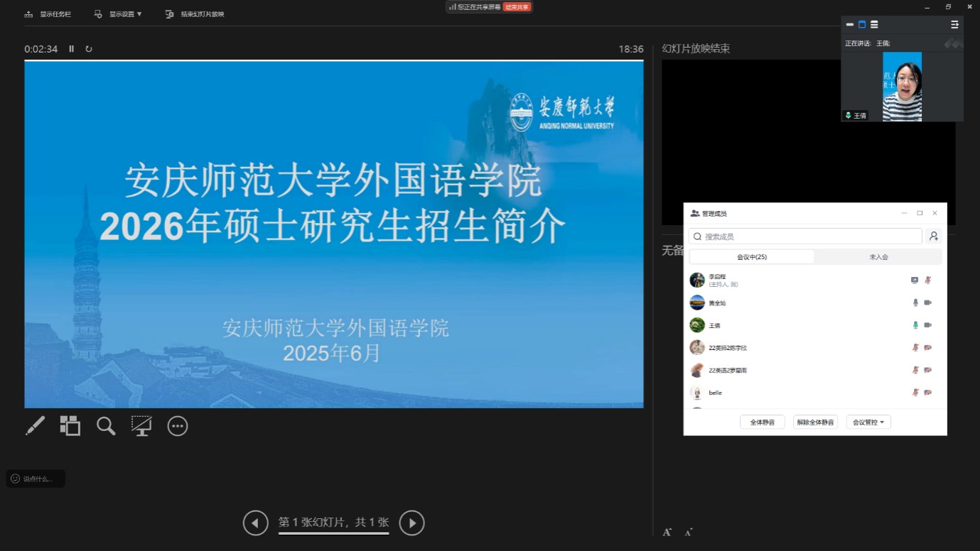The image size is (980, 551).
Task: Select the pen and laser pointer tool
Action: coord(35,425)
